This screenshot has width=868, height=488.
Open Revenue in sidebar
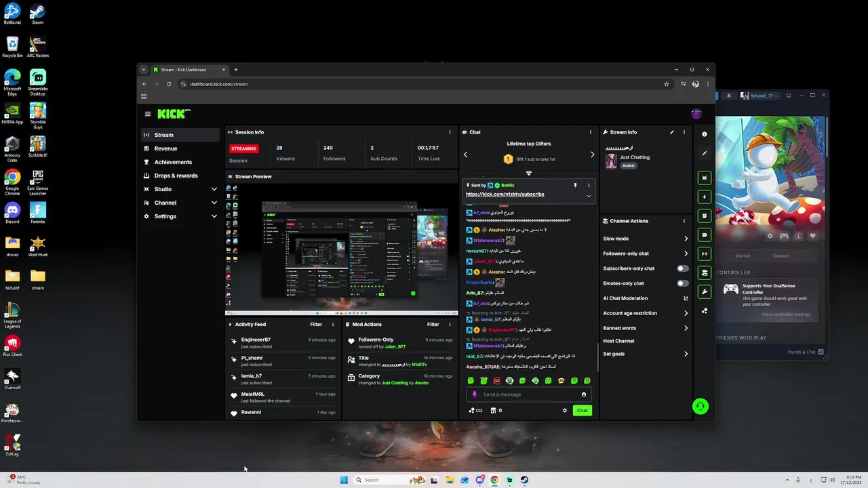(180, 148)
